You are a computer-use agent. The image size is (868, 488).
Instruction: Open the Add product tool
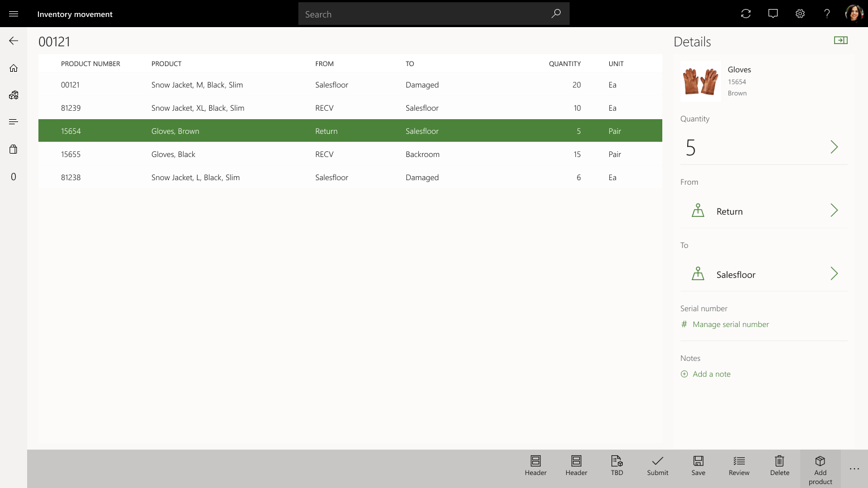820,468
